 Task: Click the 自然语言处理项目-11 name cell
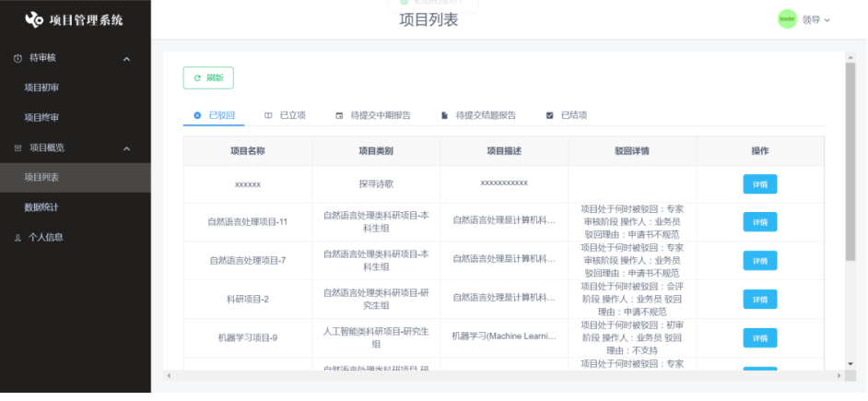(248, 222)
